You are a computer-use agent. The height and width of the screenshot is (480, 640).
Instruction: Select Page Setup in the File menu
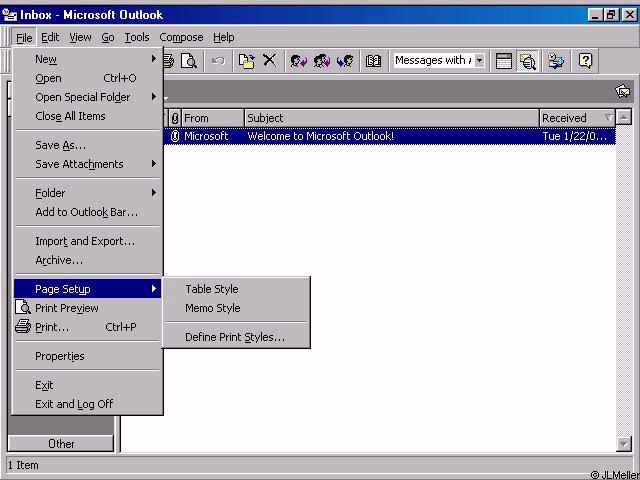point(87,289)
